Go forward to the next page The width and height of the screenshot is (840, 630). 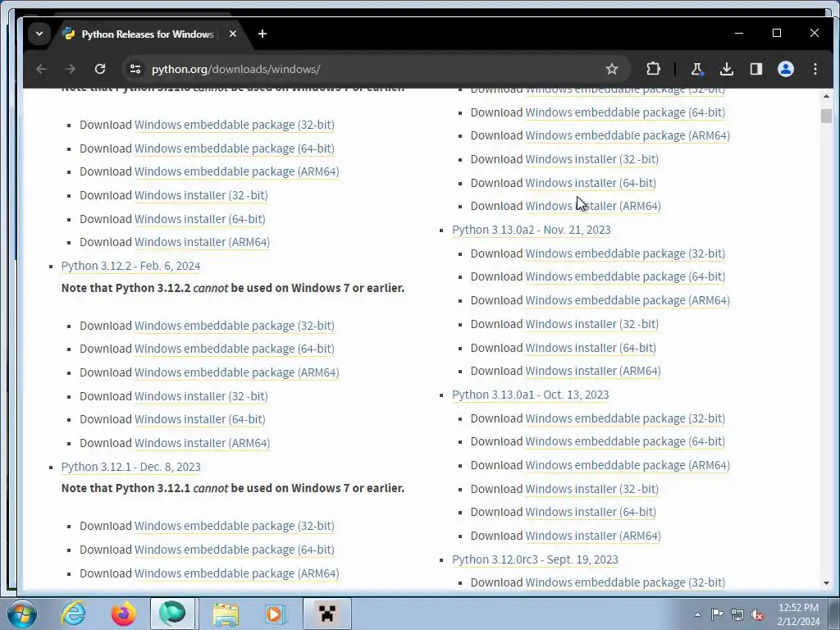[71, 69]
